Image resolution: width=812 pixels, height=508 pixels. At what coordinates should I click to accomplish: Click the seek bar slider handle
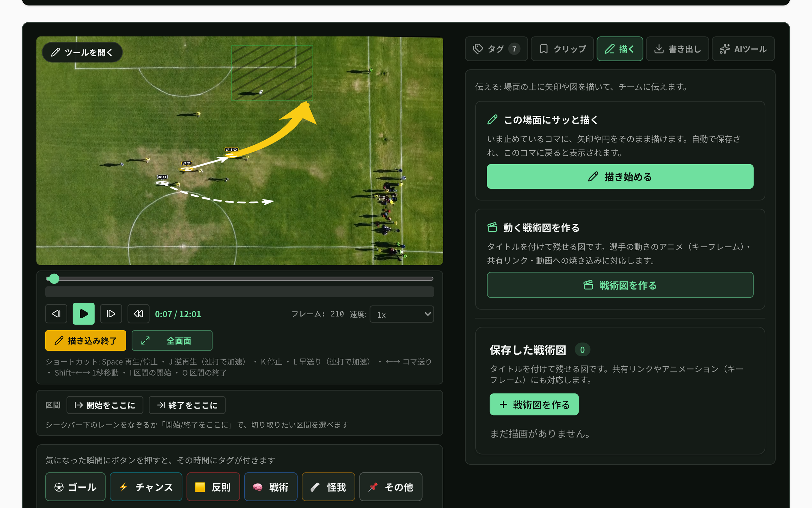[x=54, y=279]
